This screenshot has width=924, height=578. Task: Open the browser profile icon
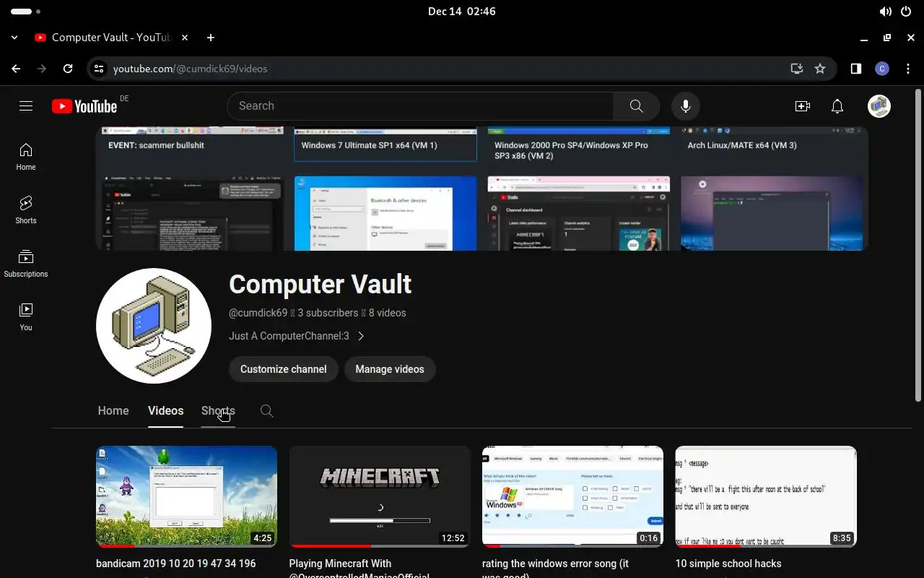point(881,69)
